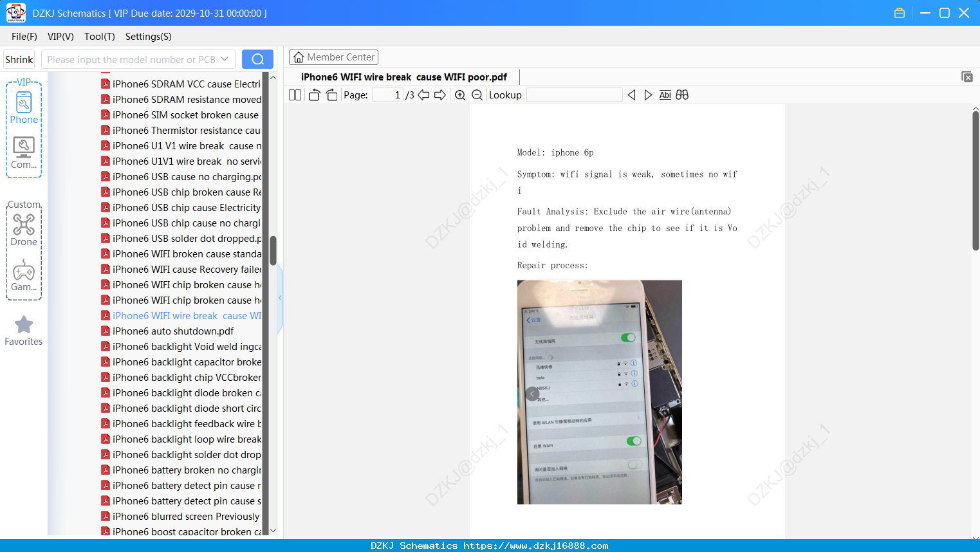Select 'iPhone6 WIFI wire break cause WI' entry
980x552 pixels.
point(187,316)
